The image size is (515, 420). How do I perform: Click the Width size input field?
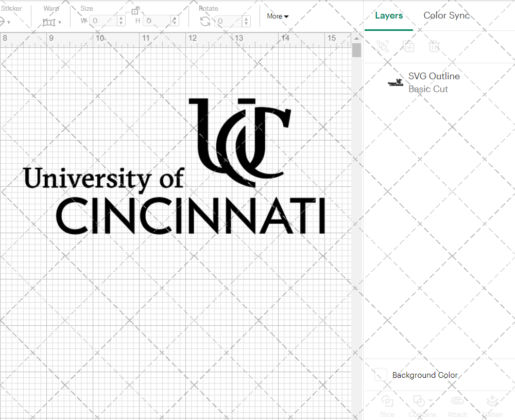click(x=104, y=21)
